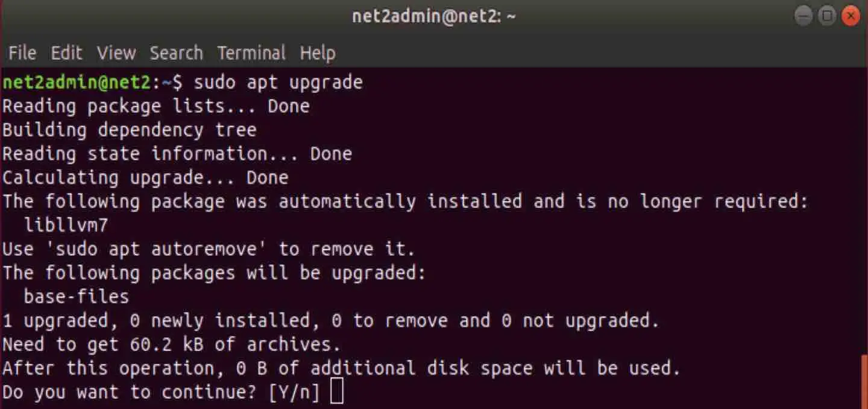Screen dimensions: 868x409
Task: Close the terminal with the red button
Action: pos(851,16)
